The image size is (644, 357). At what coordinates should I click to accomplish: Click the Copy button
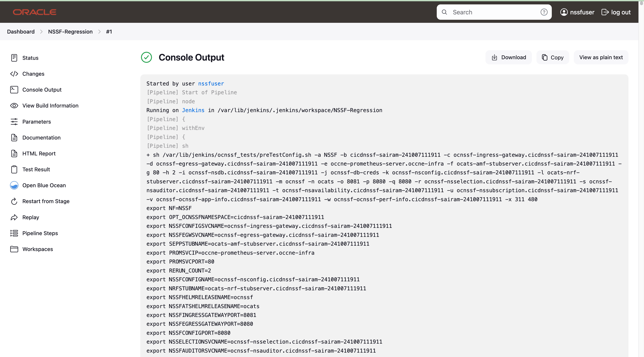click(x=553, y=57)
